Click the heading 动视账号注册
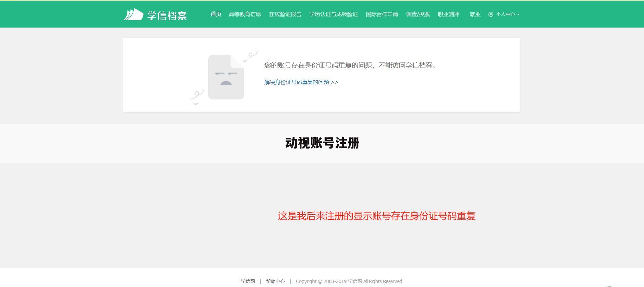Image resolution: width=644 pixels, height=287 pixels. pyautogui.click(x=322, y=143)
